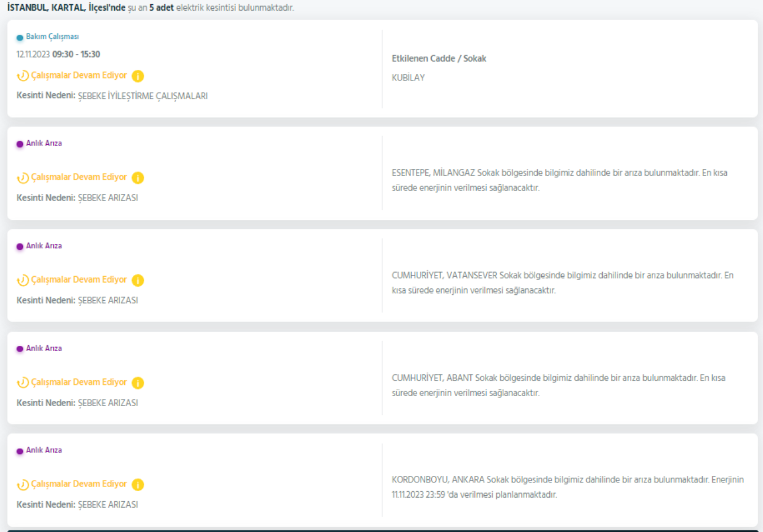Click the clock icon in the ESENTEPE, MİLANGAZ card
This screenshot has width=763, height=532.
(22, 177)
